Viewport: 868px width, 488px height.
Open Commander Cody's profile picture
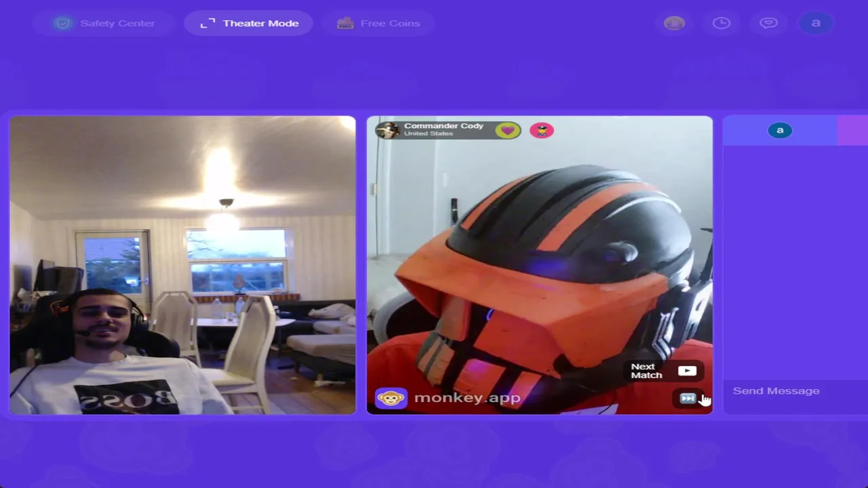pyautogui.click(x=387, y=130)
